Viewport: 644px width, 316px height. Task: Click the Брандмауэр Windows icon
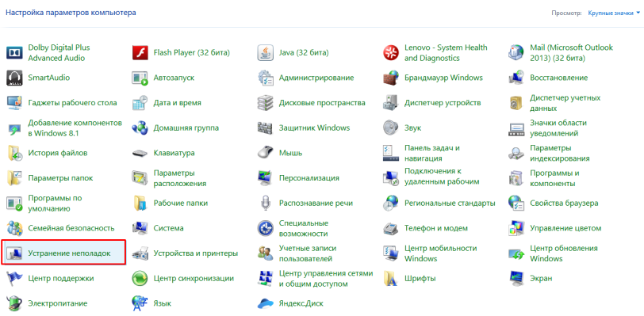(391, 78)
